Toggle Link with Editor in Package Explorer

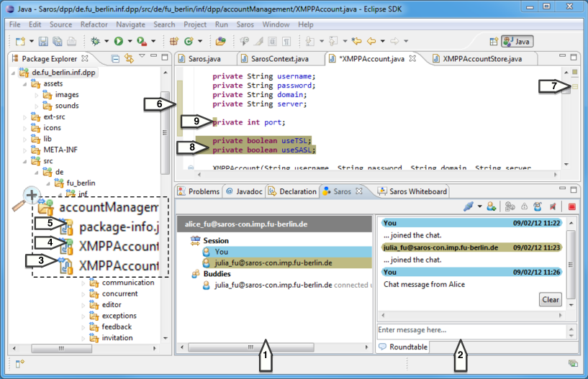click(x=130, y=58)
